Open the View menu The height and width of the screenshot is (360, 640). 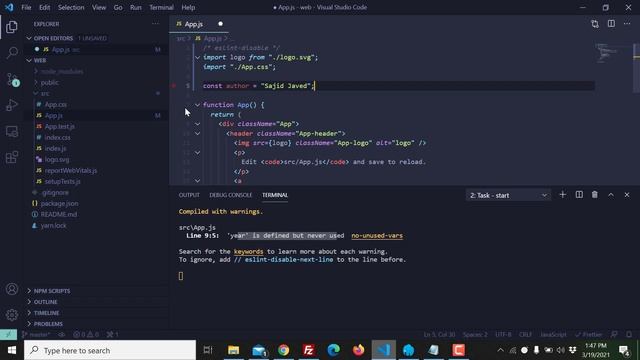click(99, 7)
